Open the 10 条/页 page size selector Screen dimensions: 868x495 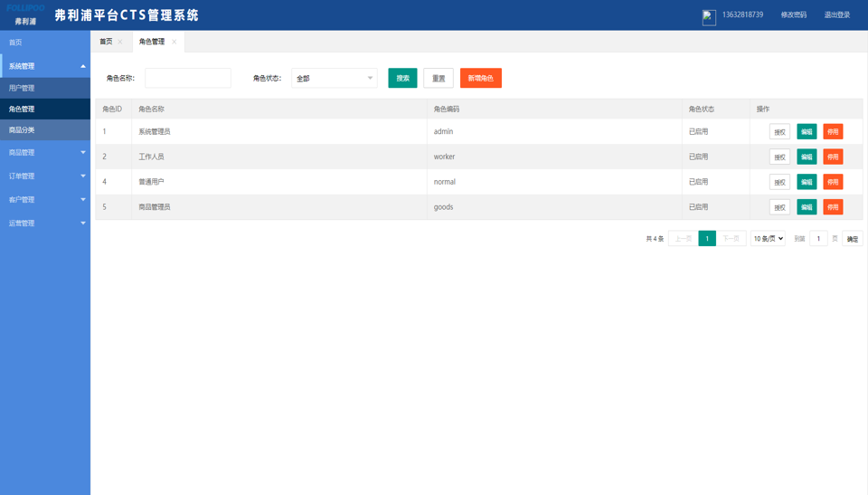(x=768, y=239)
